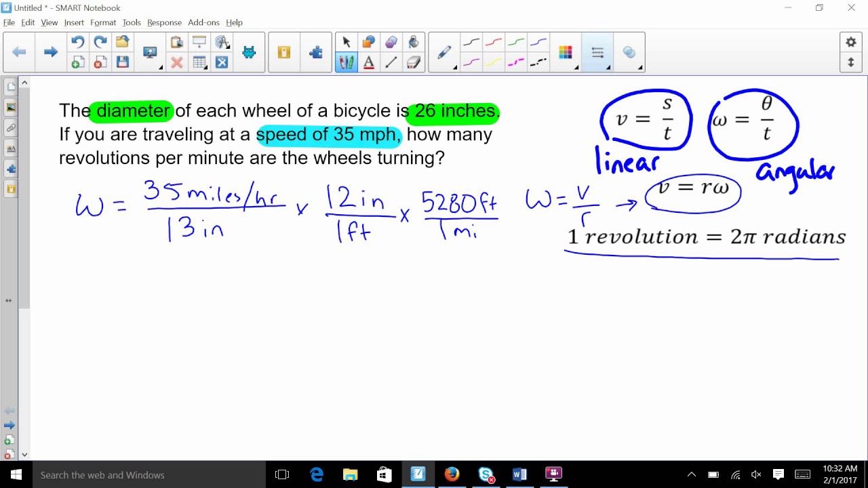The width and height of the screenshot is (868, 488).
Task: Activate the Fill bucket tool
Action: pyautogui.click(x=414, y=43)
